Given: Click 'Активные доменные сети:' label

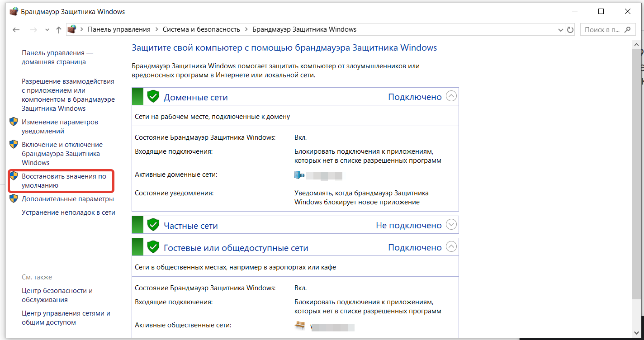Looking at the screenshot, I should (176, 174).
